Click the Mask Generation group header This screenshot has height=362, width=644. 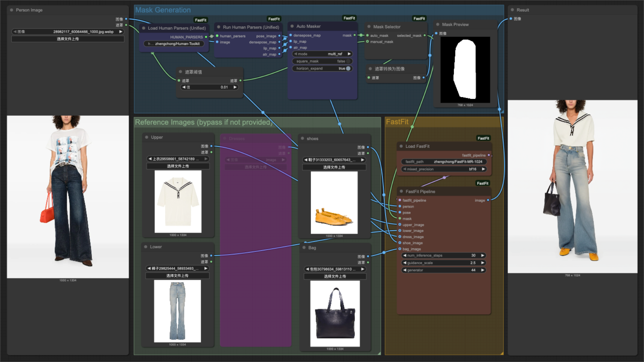[x=163, y=10]
